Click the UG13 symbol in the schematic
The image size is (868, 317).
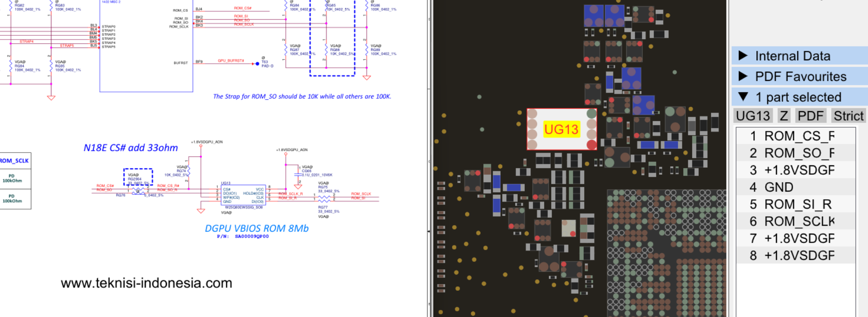[x=243, y=195]
